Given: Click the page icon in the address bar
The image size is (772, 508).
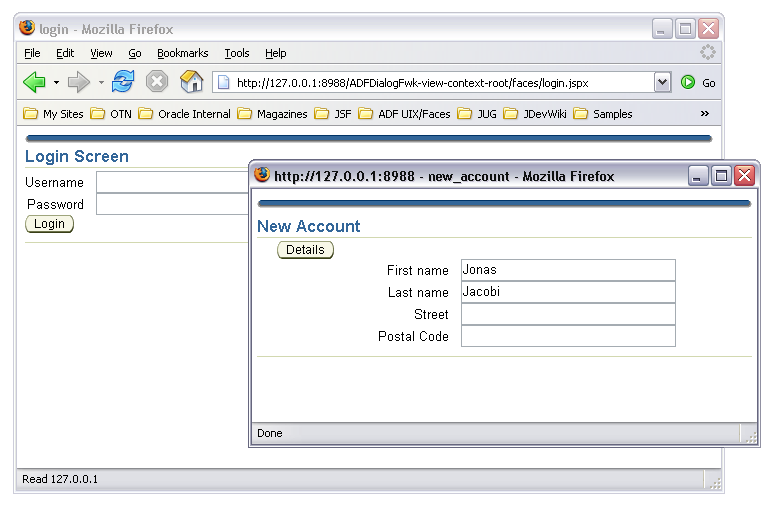Looking at the screenshot, I should click(224, 82).
